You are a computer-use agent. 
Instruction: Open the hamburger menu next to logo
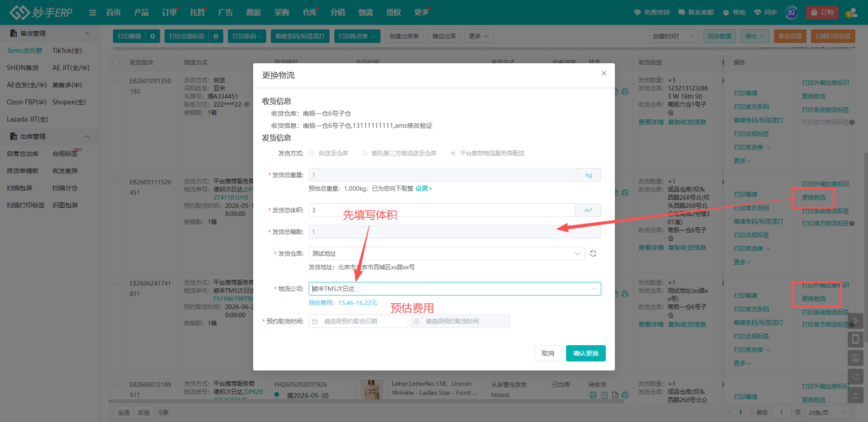pyautogui.click(x=93, y=13)
